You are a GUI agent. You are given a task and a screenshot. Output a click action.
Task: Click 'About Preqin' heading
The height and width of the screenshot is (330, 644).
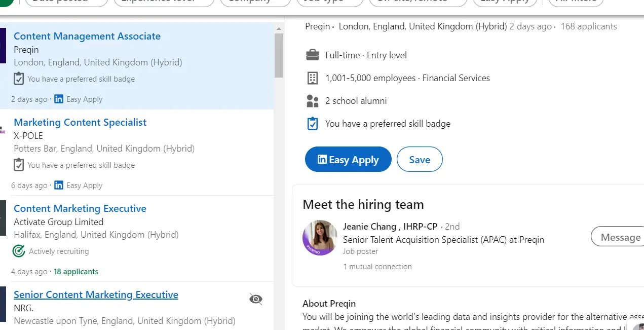[329, 304]
